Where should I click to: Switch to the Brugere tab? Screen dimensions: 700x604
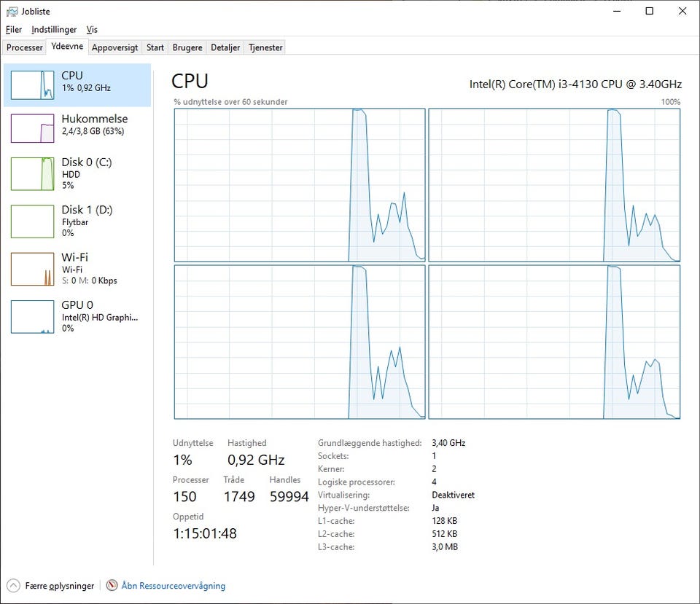coord(187,47)
